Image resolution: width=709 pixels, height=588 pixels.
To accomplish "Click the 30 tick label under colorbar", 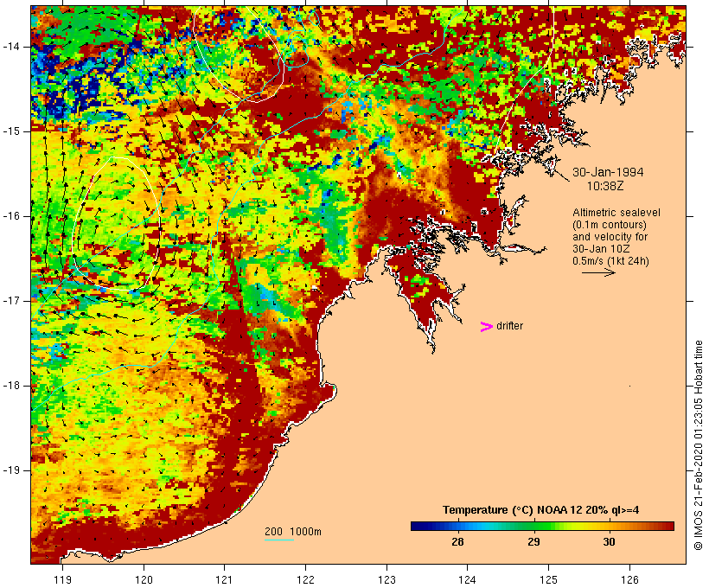I will click(610, 542).
